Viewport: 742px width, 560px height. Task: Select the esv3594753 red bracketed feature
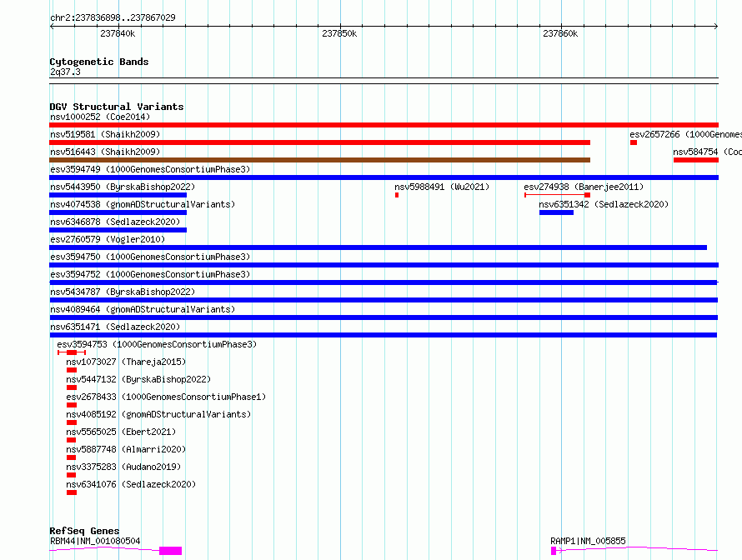pyautogui.click(x=72, y=352)
